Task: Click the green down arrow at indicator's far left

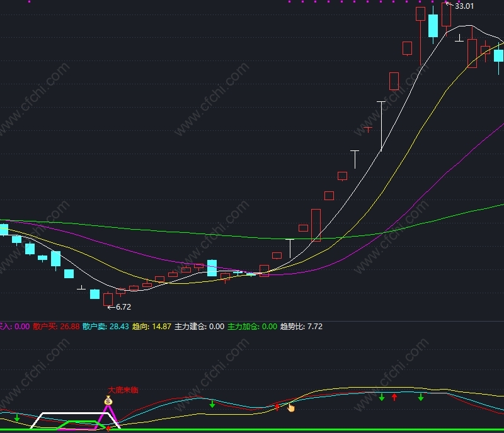Action: point(17,419)
